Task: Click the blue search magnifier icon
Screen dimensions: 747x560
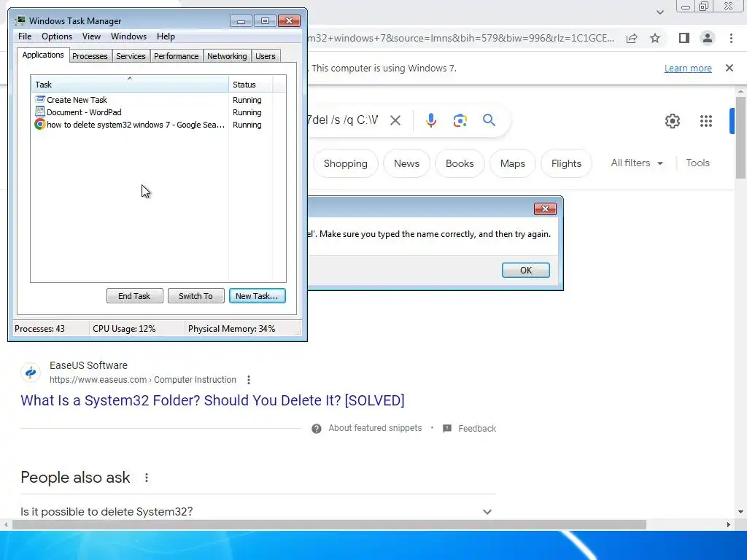Action: (489, 120)
